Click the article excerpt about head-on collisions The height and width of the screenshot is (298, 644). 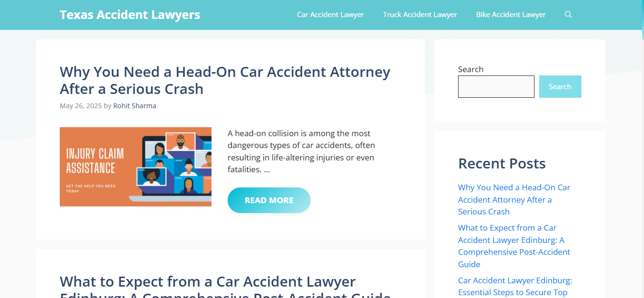[x=301, y=151]
